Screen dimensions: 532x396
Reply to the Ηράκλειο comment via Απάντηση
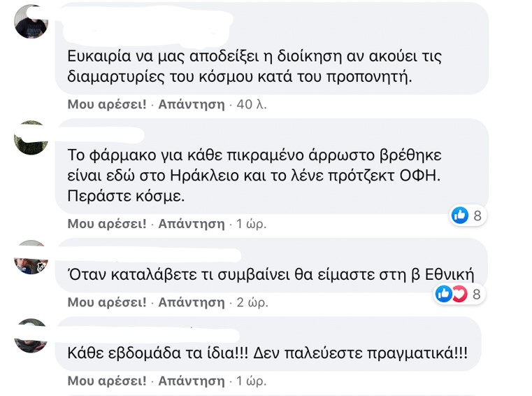(192, 224)
